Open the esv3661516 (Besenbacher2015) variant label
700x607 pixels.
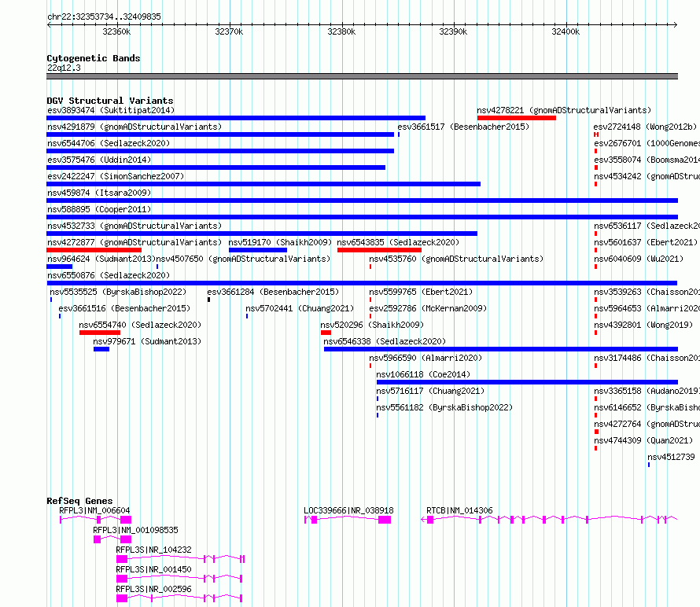(124, 308)
